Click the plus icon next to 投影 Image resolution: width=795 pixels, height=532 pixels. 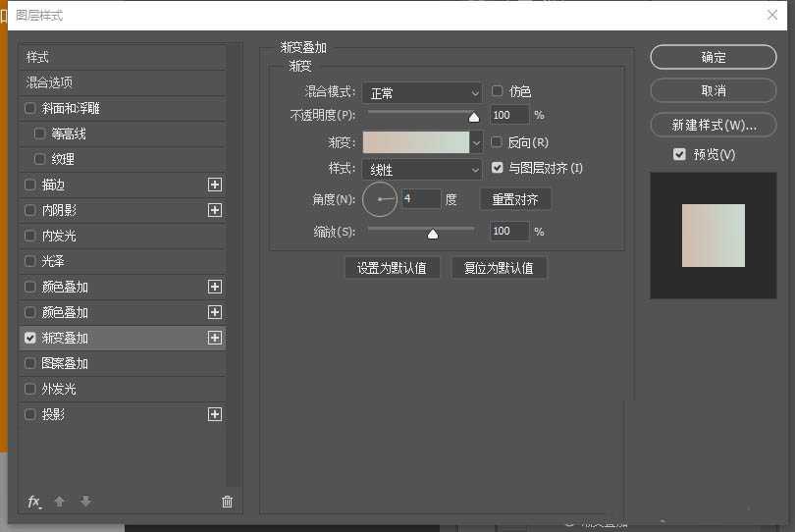tap(215, 414)
